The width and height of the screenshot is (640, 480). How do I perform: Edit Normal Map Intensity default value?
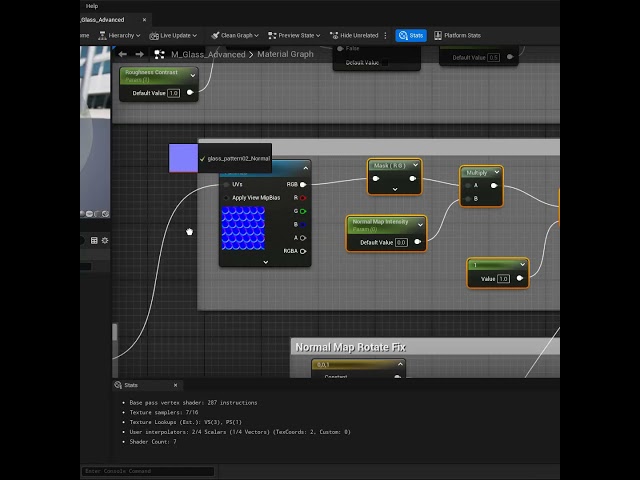(x=401, y=242)
